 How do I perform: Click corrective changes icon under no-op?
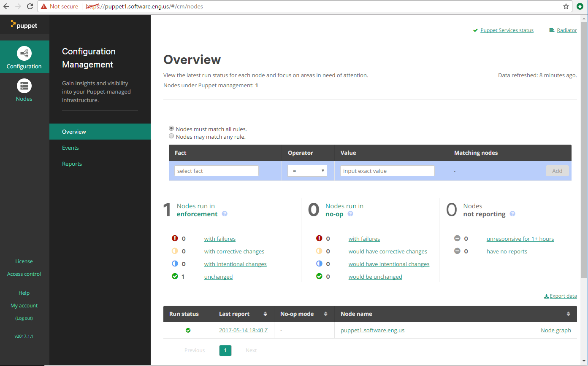(x=319, y=251)
